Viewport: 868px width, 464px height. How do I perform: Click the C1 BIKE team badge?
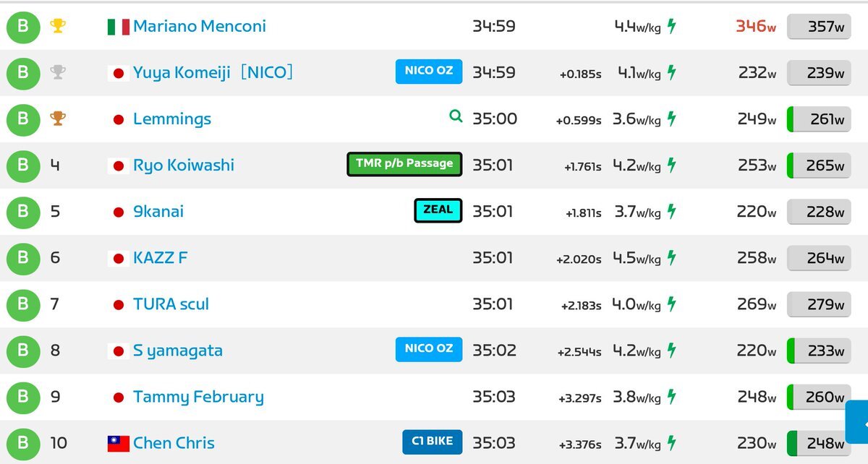coord(432,442)
